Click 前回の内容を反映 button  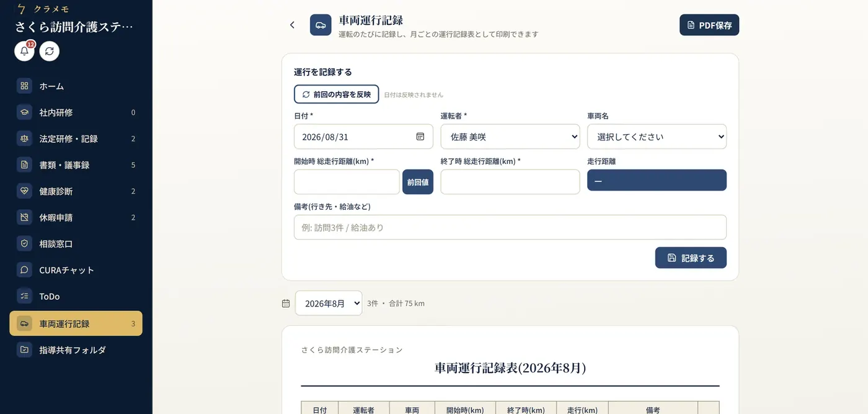[336, 94]
